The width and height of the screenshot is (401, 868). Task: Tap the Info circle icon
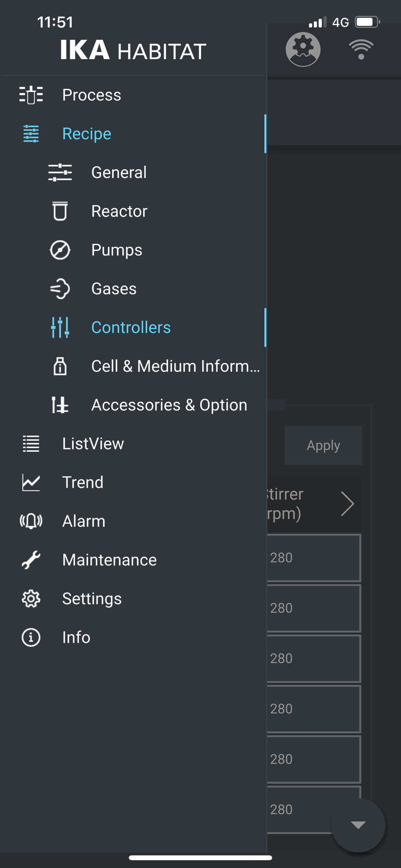click(x=31, y=638)
